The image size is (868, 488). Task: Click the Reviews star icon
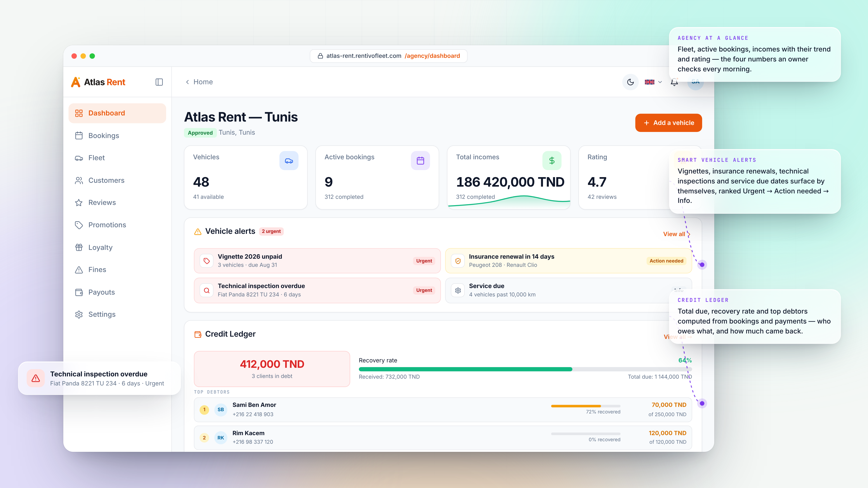point(79,202)
